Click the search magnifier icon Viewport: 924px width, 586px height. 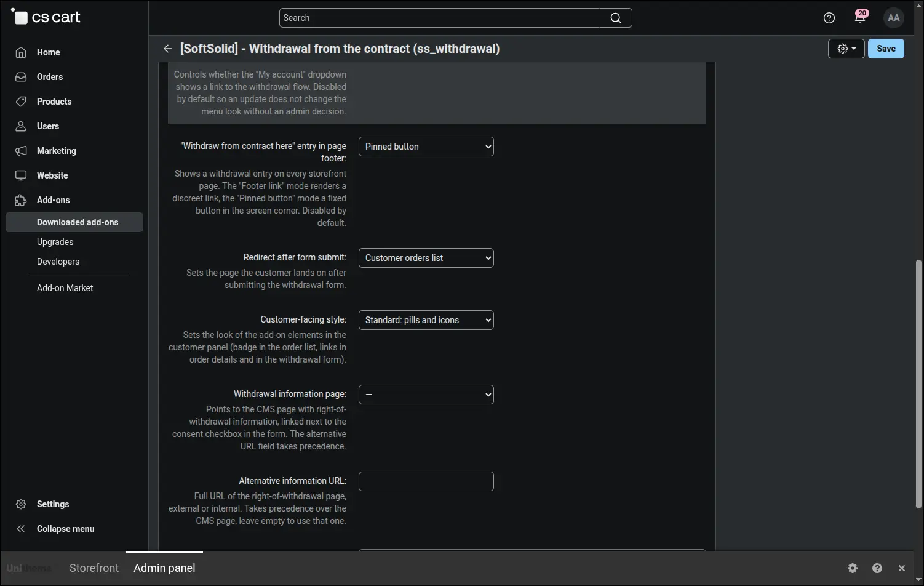(615, 18)
